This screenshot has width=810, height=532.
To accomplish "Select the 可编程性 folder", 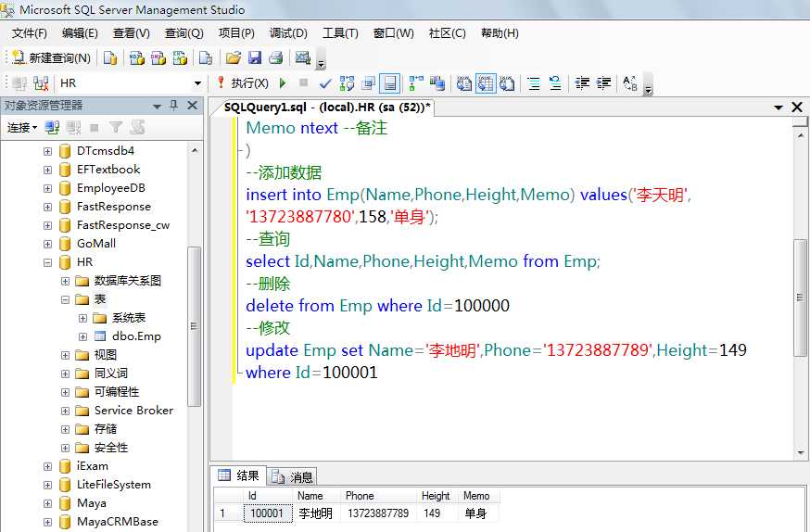I will (x=117, y=392).
